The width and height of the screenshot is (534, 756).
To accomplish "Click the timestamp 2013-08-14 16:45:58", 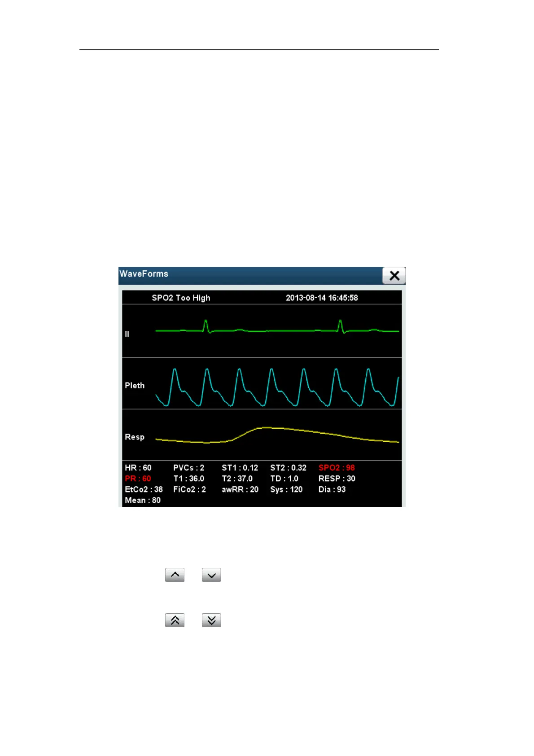I will click(x=322, y=298).
